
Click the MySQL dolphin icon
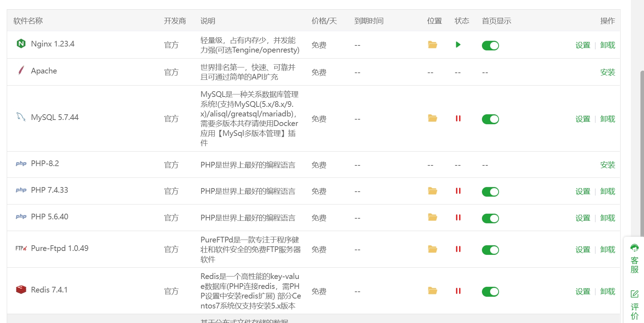(x=21, y=117)
